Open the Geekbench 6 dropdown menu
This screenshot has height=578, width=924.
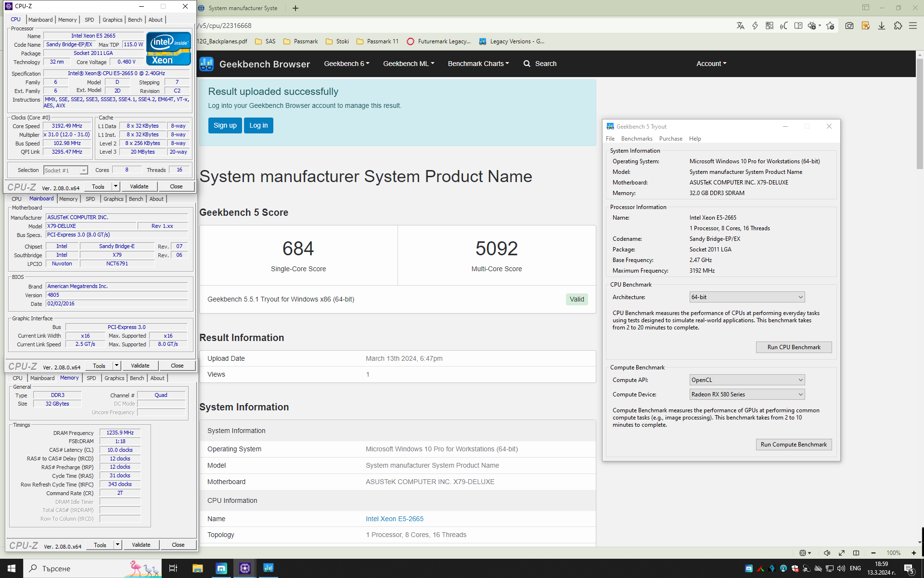(x=346, y=64)
